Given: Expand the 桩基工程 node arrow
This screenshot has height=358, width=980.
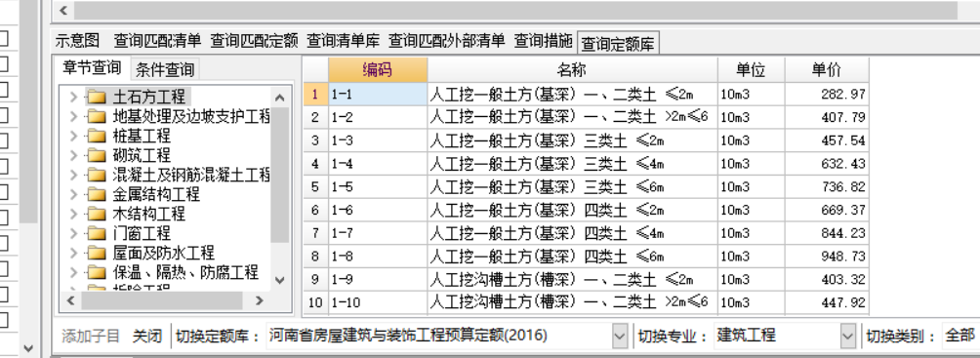Looking at the screenshot, I should click(74, 136).
